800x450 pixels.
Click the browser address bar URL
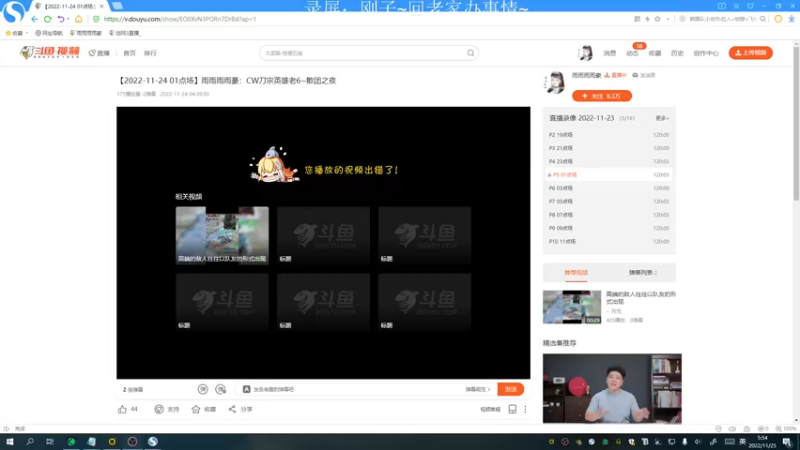180,19
